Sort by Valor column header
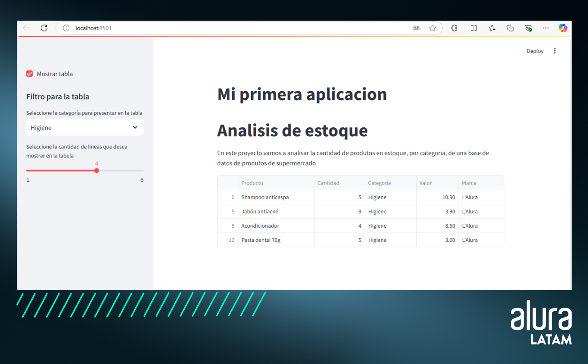Image resolution: width=588 pixels, height=364 pixels. pyautogui.click(x=437, y=183)
